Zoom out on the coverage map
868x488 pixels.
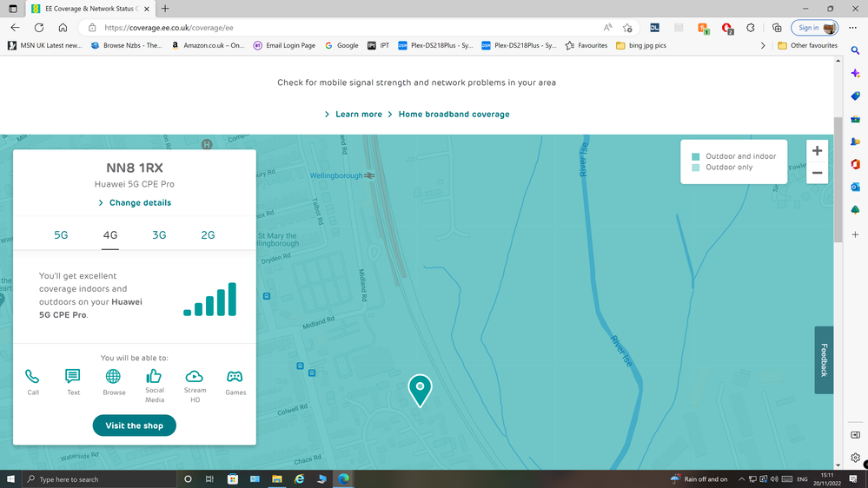click(817, 173)
